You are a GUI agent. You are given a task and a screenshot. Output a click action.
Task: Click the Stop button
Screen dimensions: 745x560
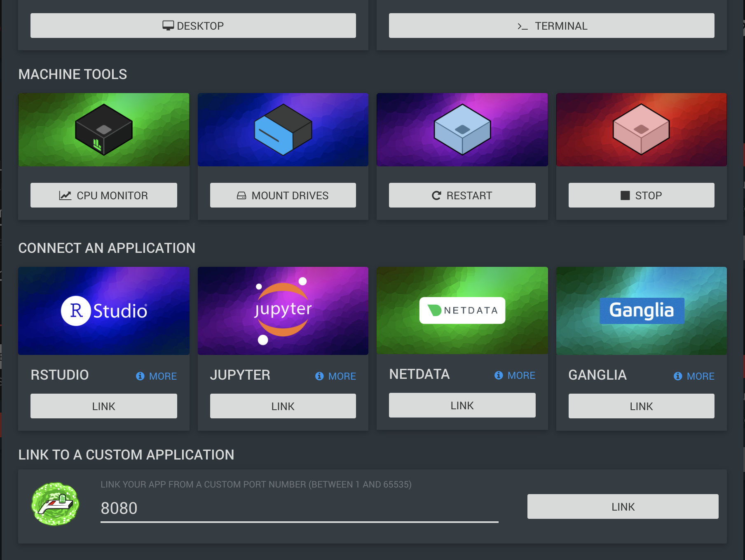tap(642, 195)
